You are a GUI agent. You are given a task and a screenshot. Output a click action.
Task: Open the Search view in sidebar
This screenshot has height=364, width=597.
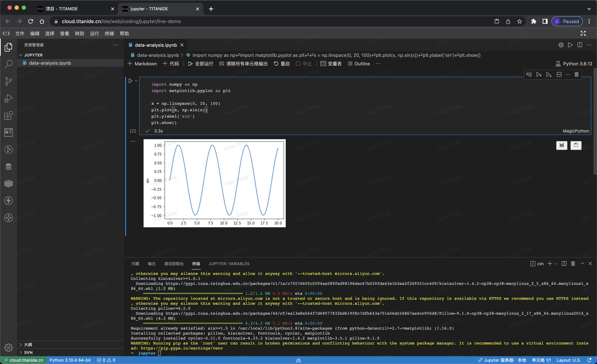pos(9,64)
